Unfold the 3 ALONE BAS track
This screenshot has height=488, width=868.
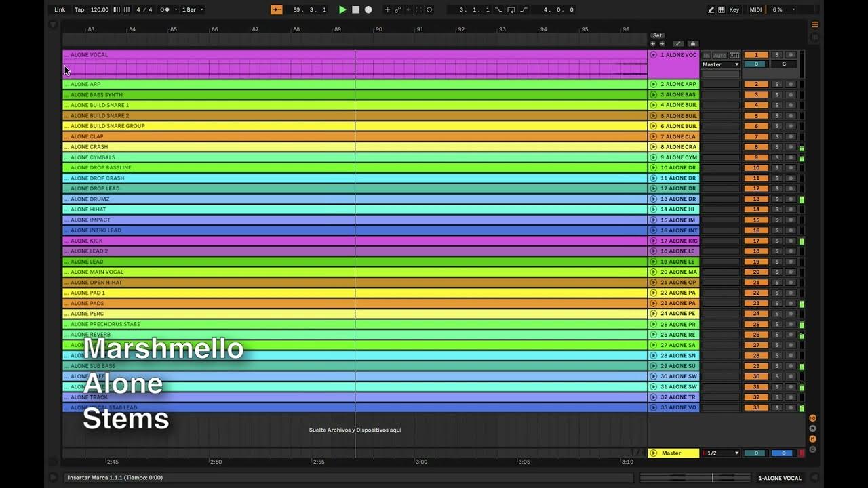click(x=654, y=95)
